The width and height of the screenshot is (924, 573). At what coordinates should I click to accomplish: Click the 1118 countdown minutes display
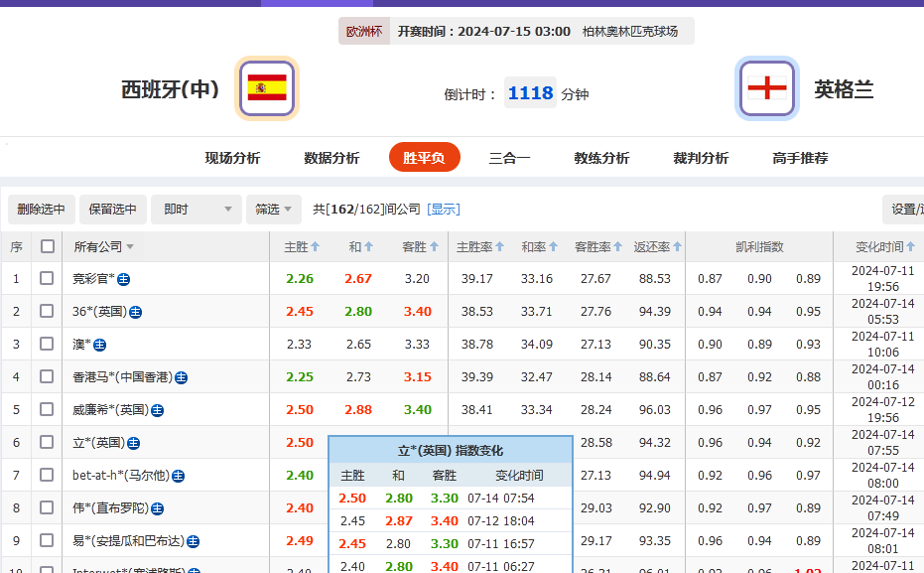[530, 91]
